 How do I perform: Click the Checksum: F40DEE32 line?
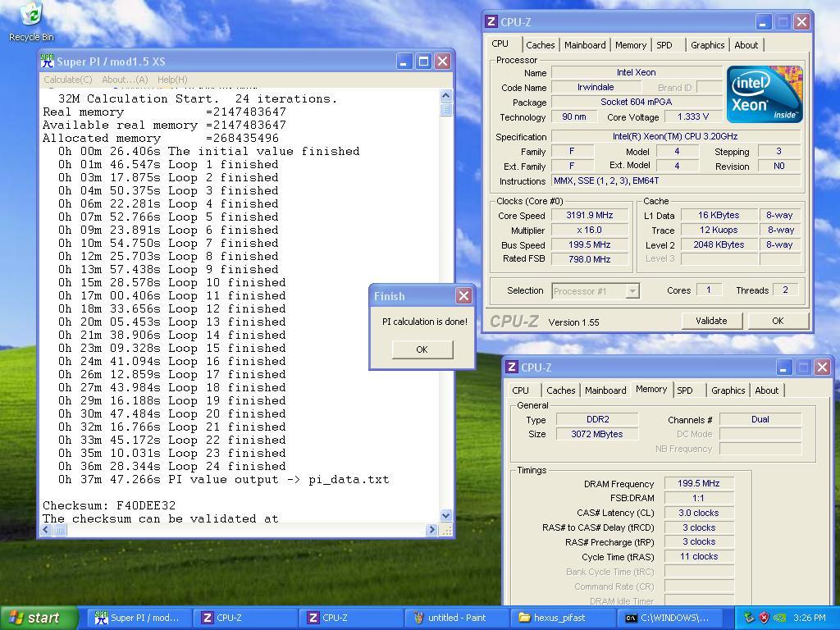[109, 505]
